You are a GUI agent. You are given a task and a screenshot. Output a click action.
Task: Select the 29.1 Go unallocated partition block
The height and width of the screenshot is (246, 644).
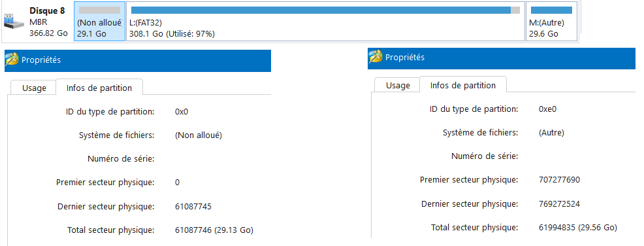click(99, 22)
